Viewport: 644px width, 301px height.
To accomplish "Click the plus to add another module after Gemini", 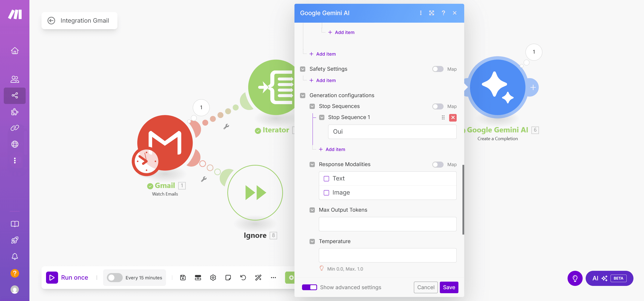I will click(533, 88).
